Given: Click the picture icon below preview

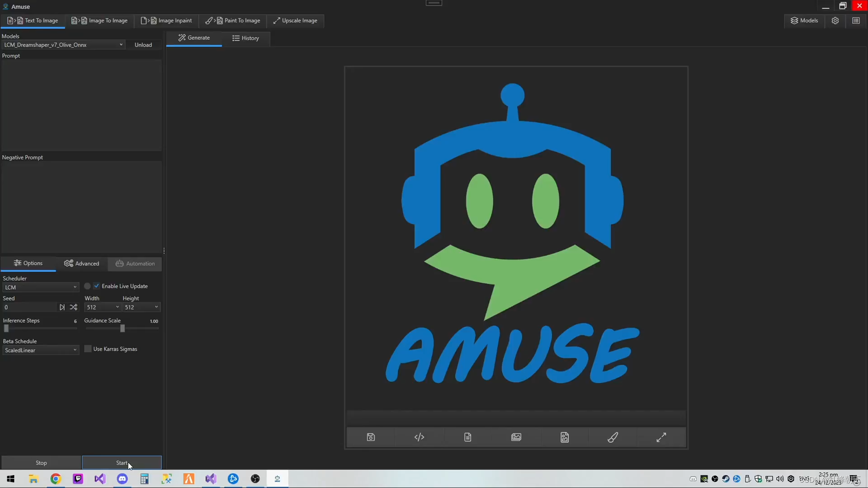Looking at the screenshot, I should 516,437.
